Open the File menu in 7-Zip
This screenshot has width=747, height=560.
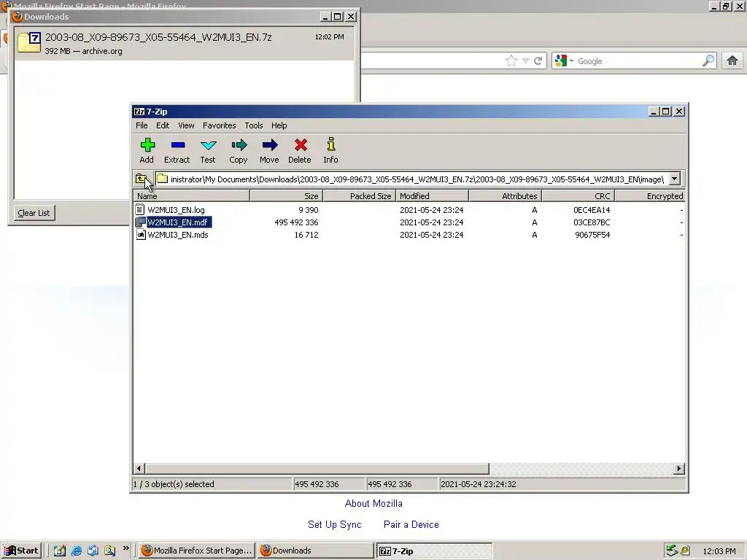point(142,125)
